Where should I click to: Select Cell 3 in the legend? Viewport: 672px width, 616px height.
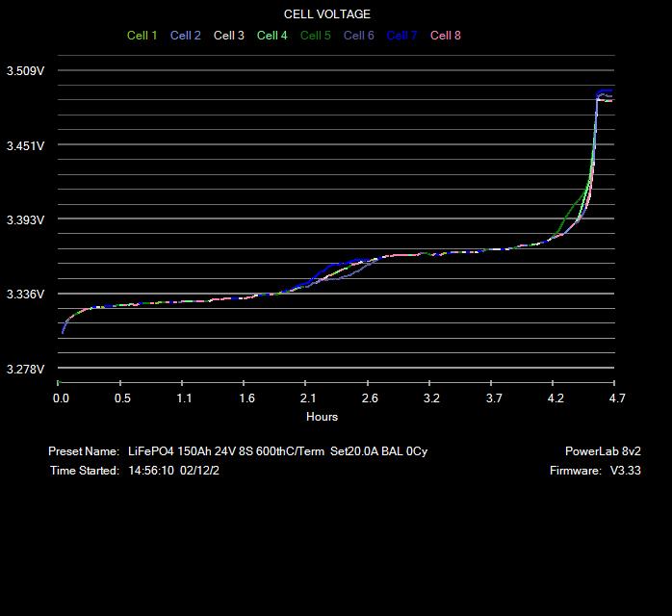pos(228,36)
